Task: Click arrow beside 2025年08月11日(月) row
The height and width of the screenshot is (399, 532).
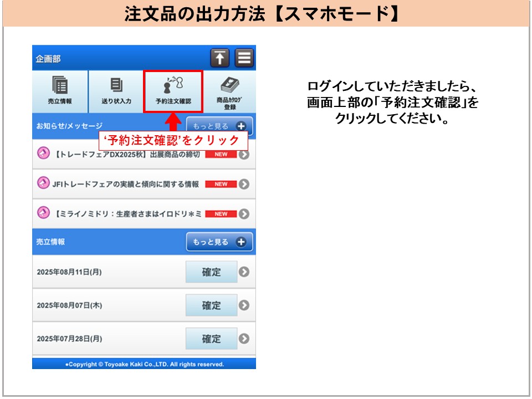Action: (244, 272)
